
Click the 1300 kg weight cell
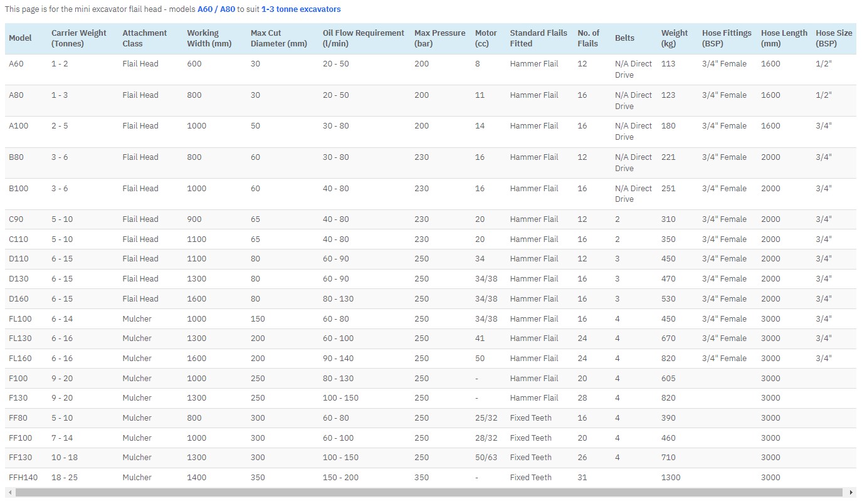tap(671, 478)
